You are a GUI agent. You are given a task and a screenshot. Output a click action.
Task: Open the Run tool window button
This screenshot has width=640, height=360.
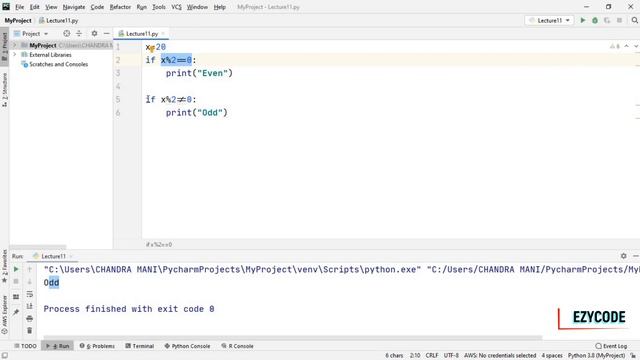point(58,346)
